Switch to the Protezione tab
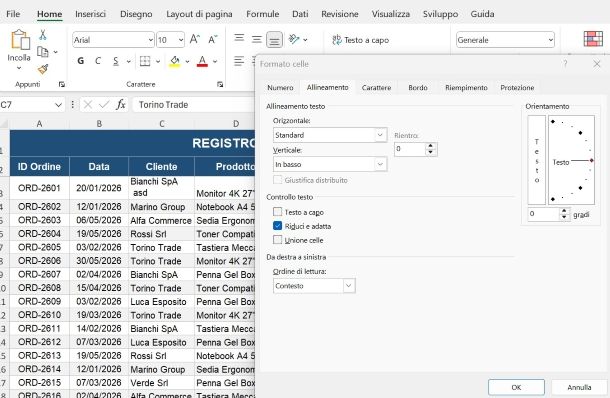 point(517,88)
